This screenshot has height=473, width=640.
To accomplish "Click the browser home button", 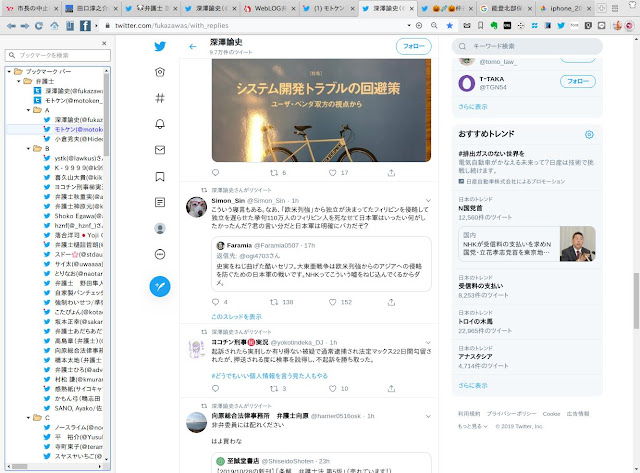I will 54,26.
